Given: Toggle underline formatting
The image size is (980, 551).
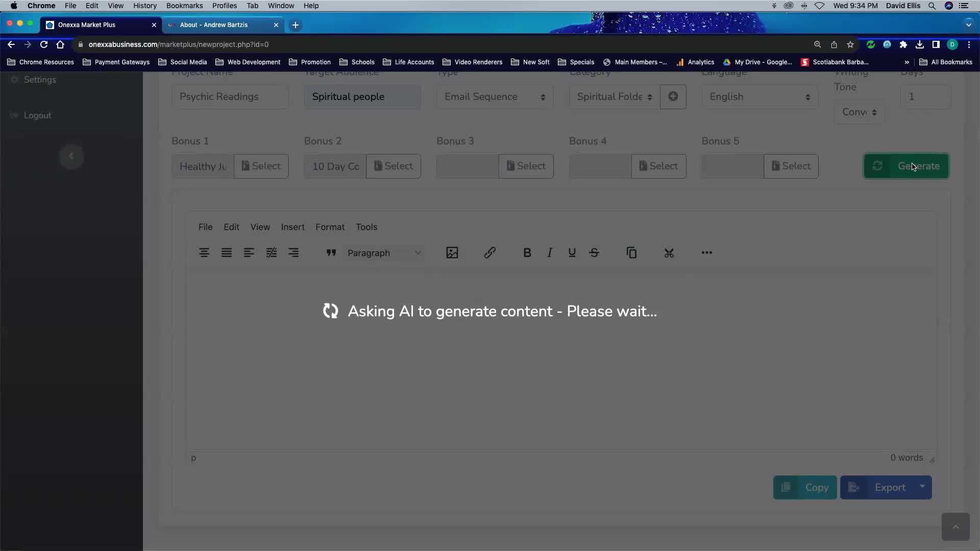Looking at the screenshot, I should click(x=572, y=253).
